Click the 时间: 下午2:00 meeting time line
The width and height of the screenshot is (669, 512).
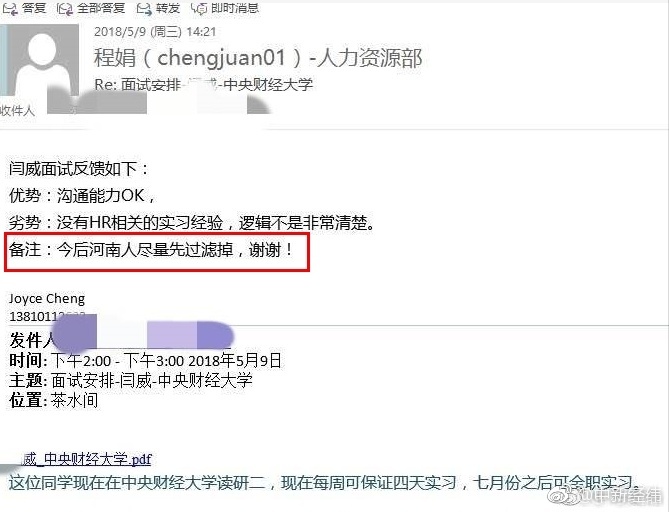(x=145, y=361)
